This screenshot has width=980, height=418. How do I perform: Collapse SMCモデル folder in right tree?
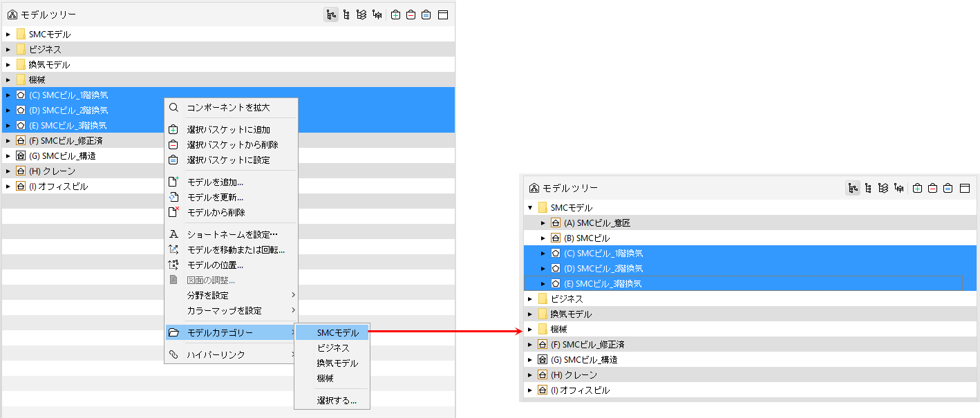(530, 207)
